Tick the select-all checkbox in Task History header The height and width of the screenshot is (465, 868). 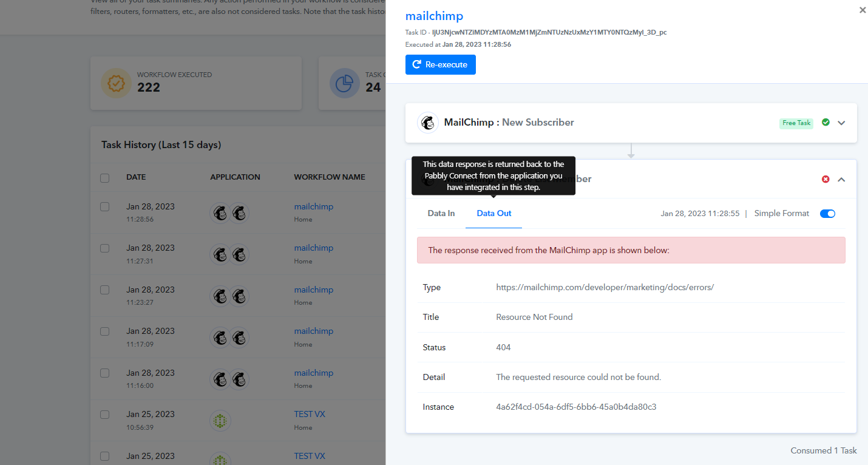point(105,178)
